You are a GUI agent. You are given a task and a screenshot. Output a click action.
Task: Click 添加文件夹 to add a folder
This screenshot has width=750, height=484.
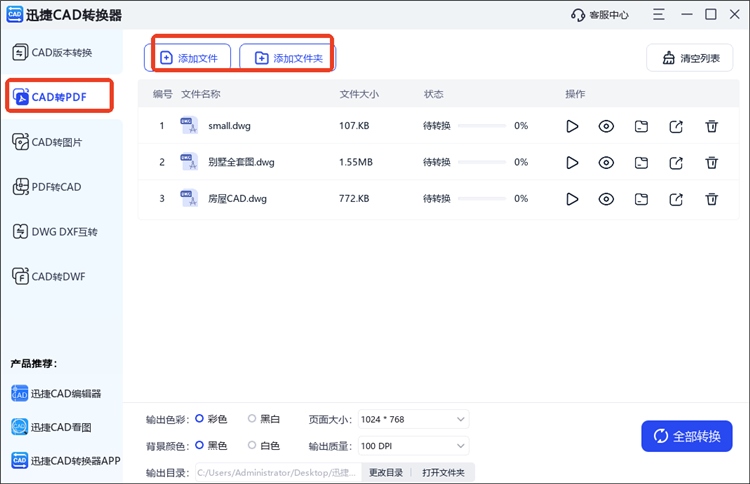[288, 58]
